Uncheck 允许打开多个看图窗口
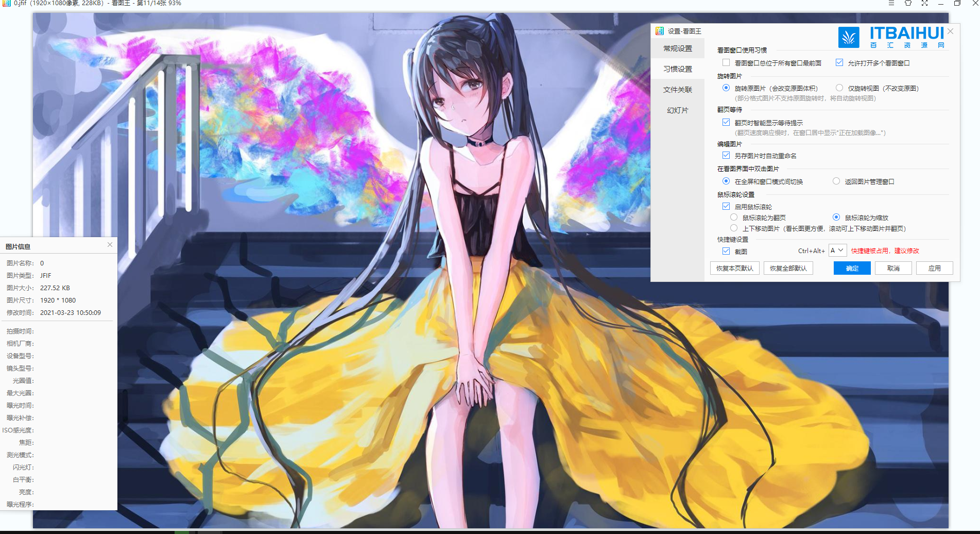Image resolution: width=980 pixels, height=534 pixels. 839,62
